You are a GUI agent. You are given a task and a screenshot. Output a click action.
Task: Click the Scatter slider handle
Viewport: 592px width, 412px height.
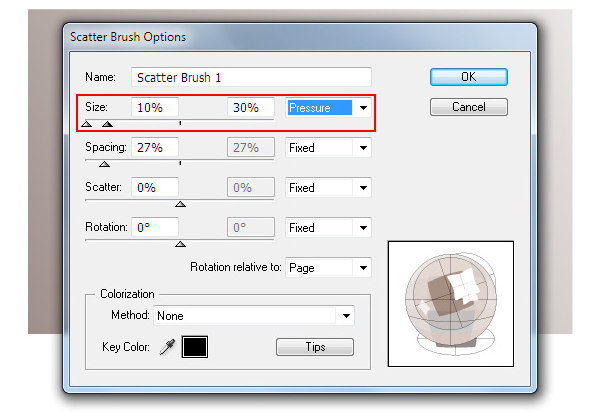(180, 204)
